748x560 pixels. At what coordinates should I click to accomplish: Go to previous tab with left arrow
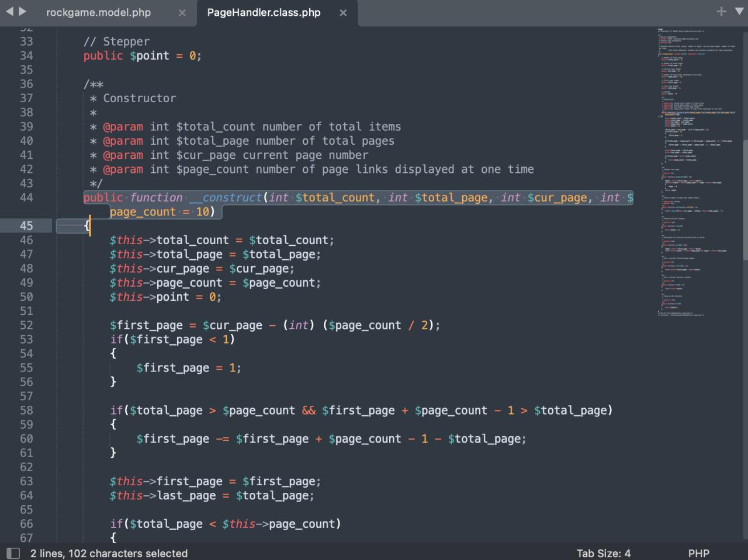[x=9, y=11]
